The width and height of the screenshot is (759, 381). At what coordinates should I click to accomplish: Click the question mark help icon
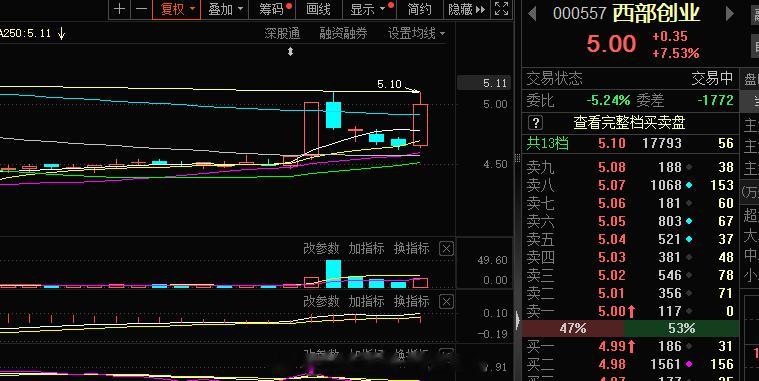535,122
